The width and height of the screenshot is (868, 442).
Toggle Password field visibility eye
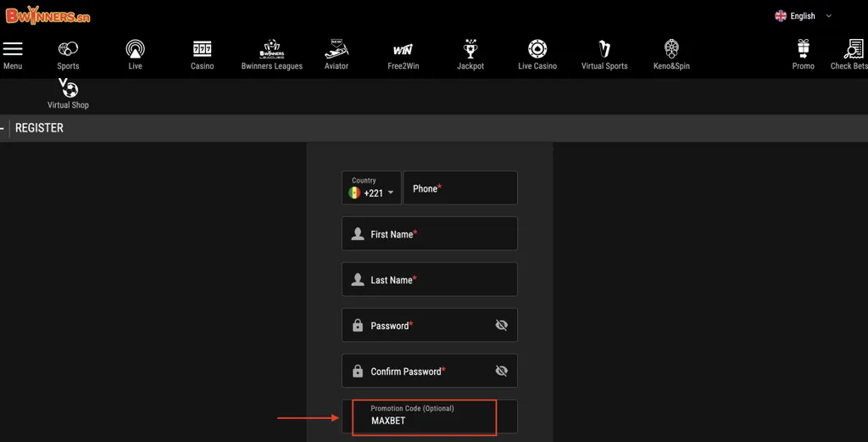pyautogui.click(x=501, y=325)
